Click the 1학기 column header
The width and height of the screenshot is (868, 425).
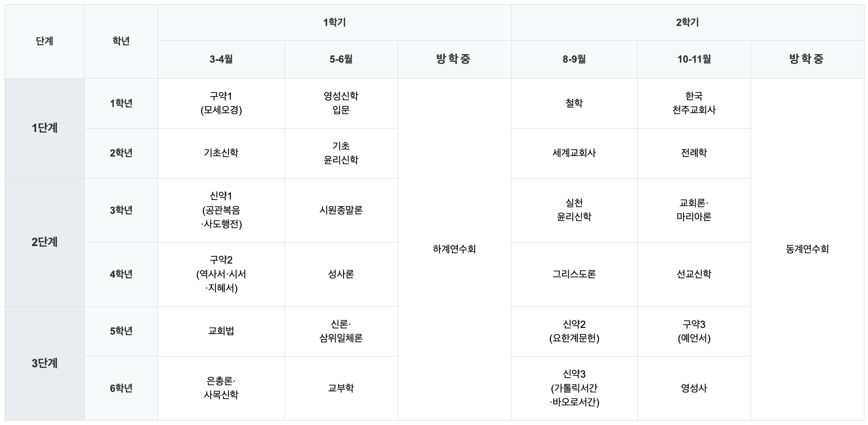click(x=334, y=23)
